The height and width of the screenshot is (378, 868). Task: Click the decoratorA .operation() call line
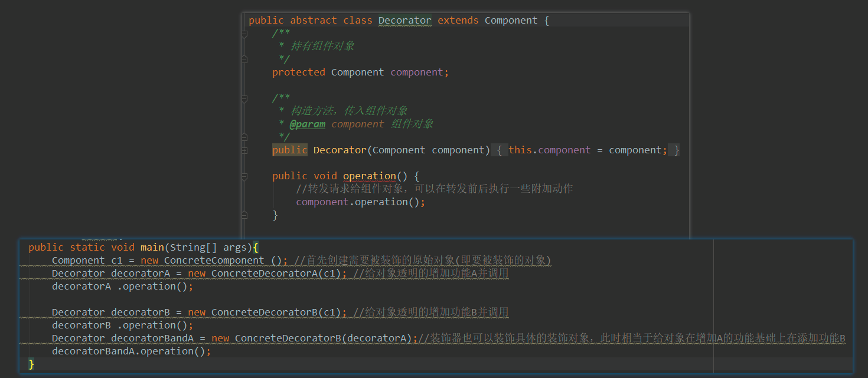(122, 287)
